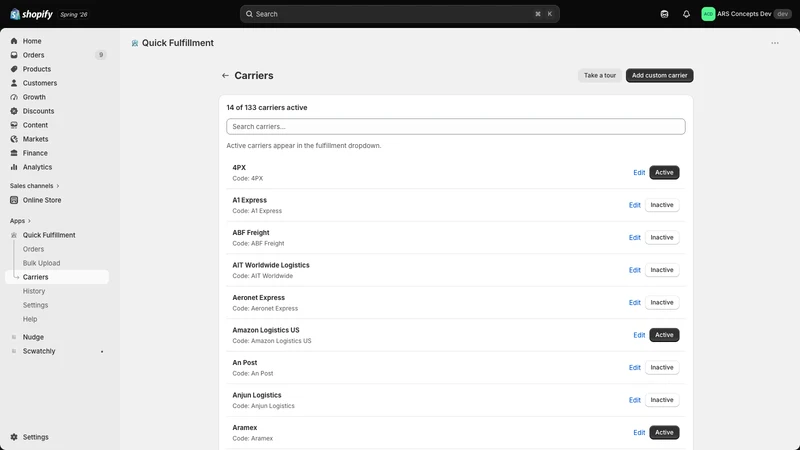Activate the Aeronet Express carrier
The width and height of the screenshot is (800, 450).
tap(662, 303)
